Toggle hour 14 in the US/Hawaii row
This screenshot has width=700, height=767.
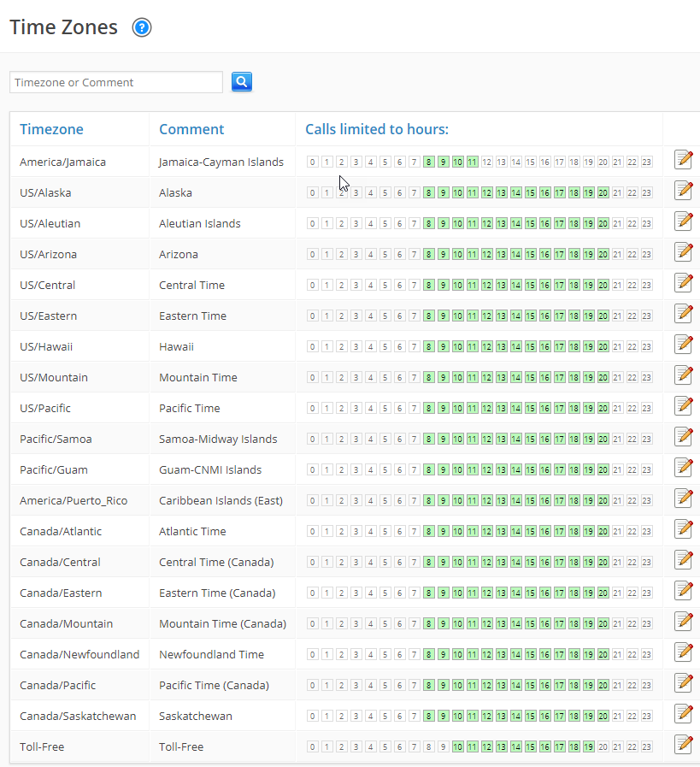pos(515,347)
